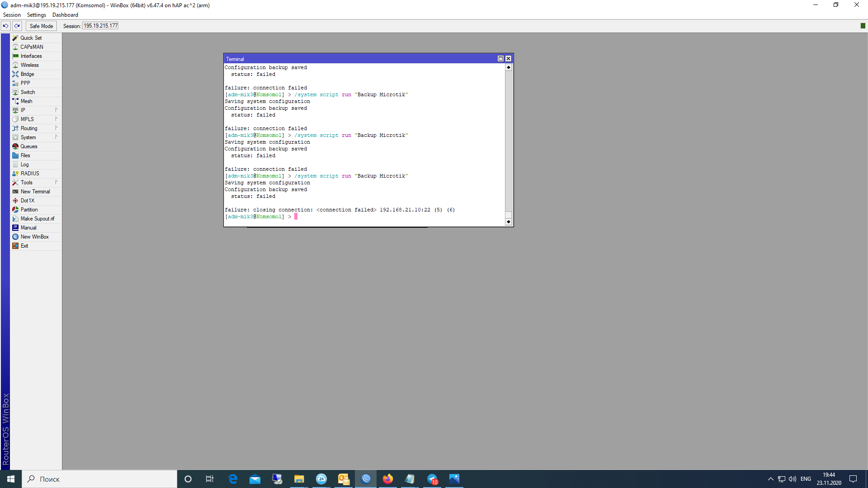Show hidden tray icons
The height and width of the screenshot is (488, 868).
click(x=771, y=479)
